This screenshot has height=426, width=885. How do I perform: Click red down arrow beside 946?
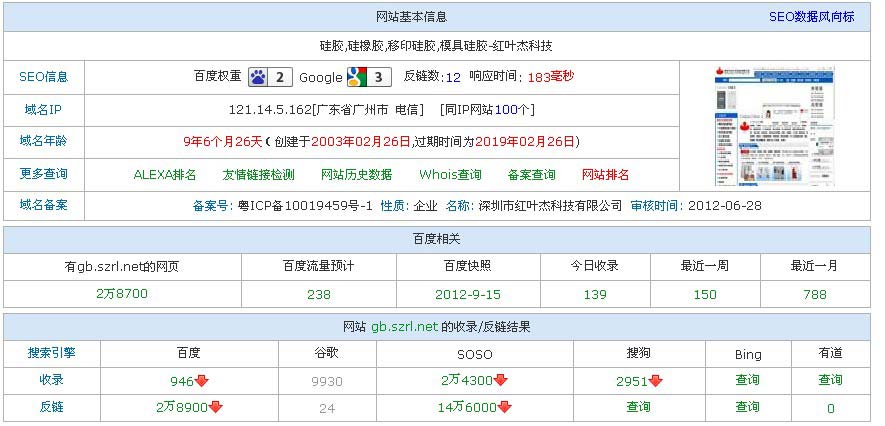[x=201, y=381]
